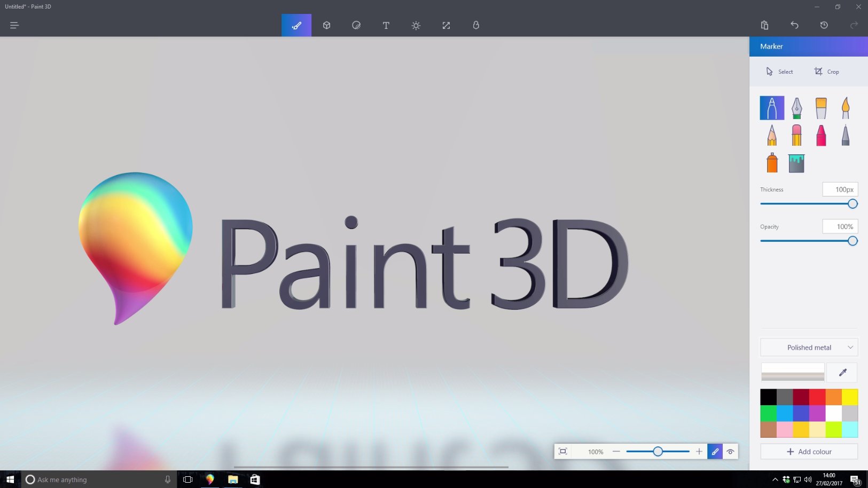
Task: Open the Effects sun icon tab
Action: [x=416, y=25]
